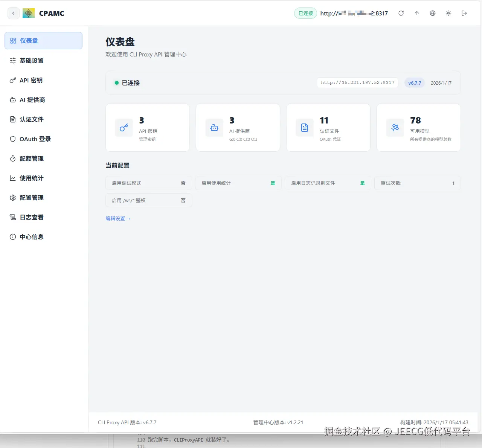482x448 pixels.
Task: Go to 配额管理 sidebar item
Action: coord(43,158)
